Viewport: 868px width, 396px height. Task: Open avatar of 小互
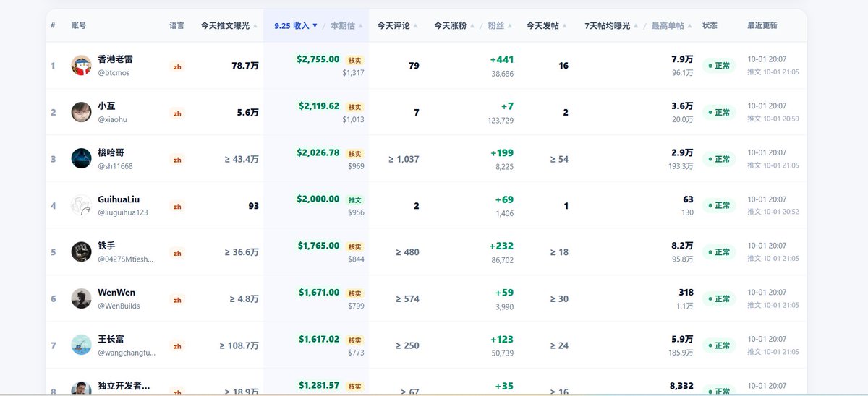[81, 112]
